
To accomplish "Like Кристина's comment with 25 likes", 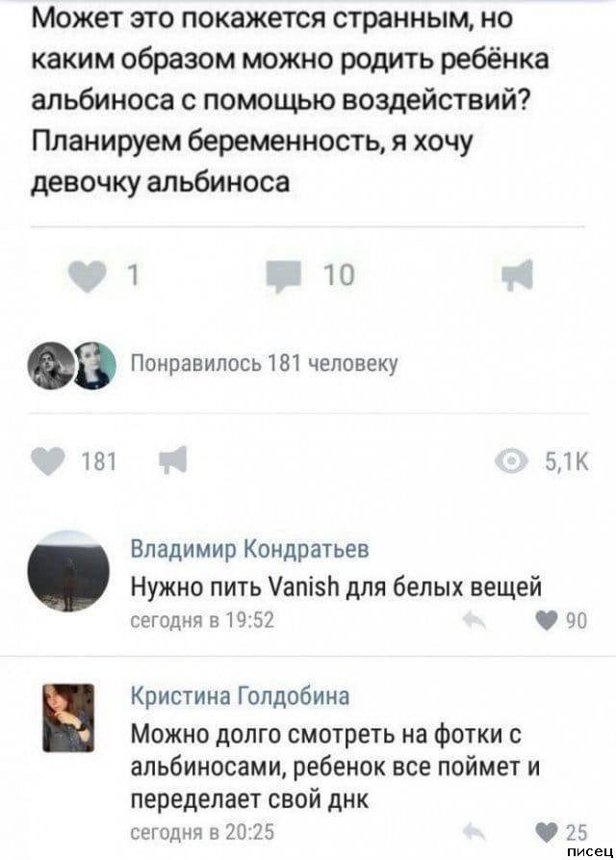I will [x=546, y=833].
